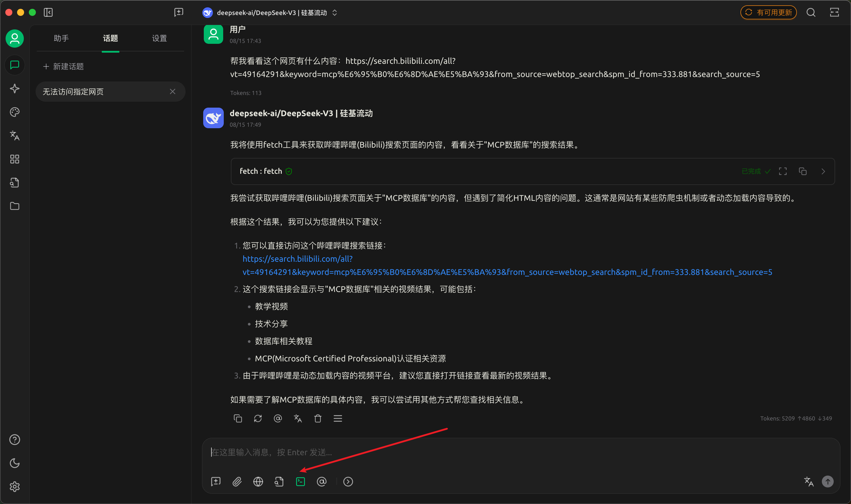Open app settings gear icon
The width and height of the screenshot is (851, 504).
pos(15,487)
